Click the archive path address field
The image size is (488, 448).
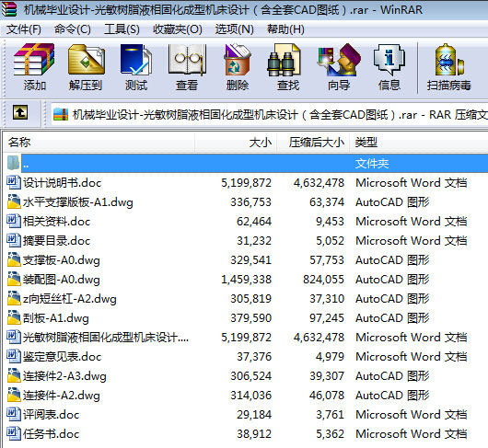[x=270, y=114]
